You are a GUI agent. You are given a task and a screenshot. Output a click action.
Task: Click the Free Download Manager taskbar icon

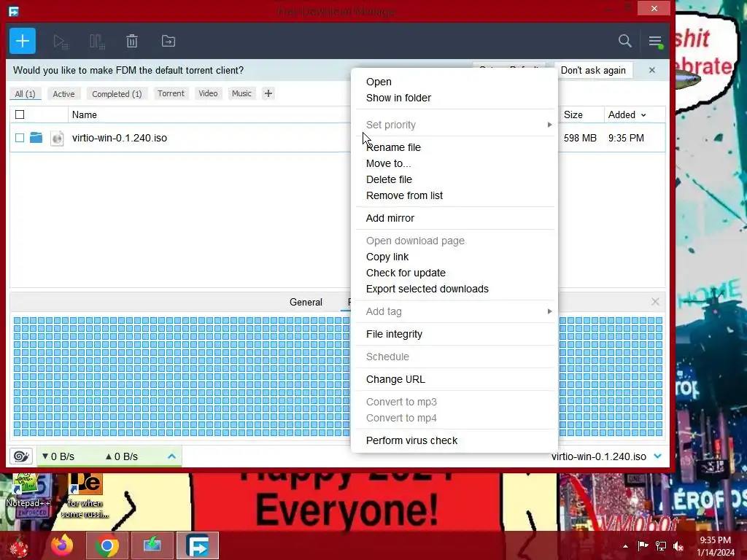tap(198, 545)
